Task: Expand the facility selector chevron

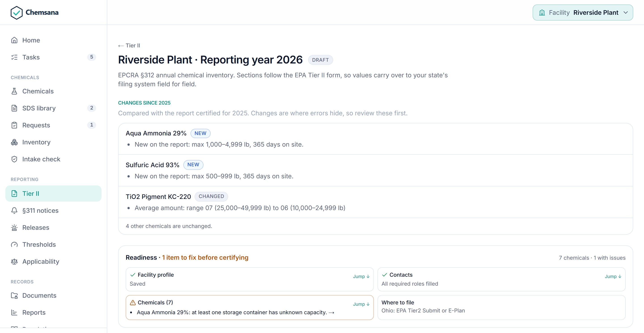Action: (x=625, y=13)
